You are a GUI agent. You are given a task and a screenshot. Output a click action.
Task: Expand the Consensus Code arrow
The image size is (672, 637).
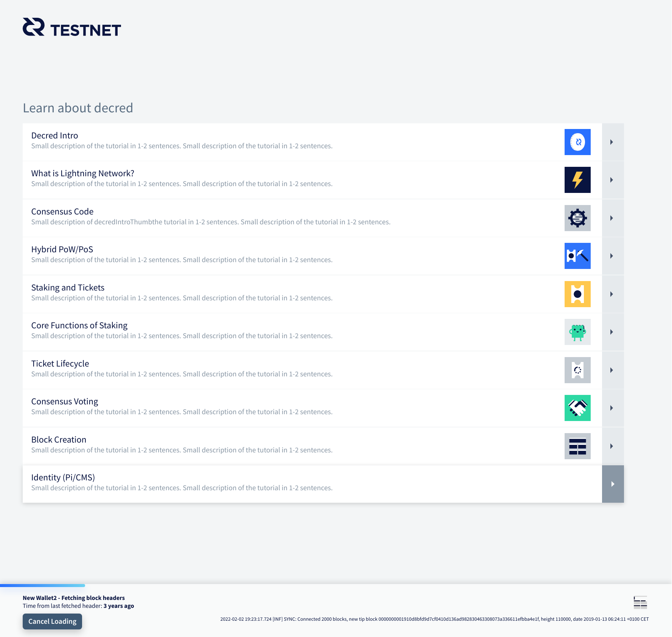(613, 218)
